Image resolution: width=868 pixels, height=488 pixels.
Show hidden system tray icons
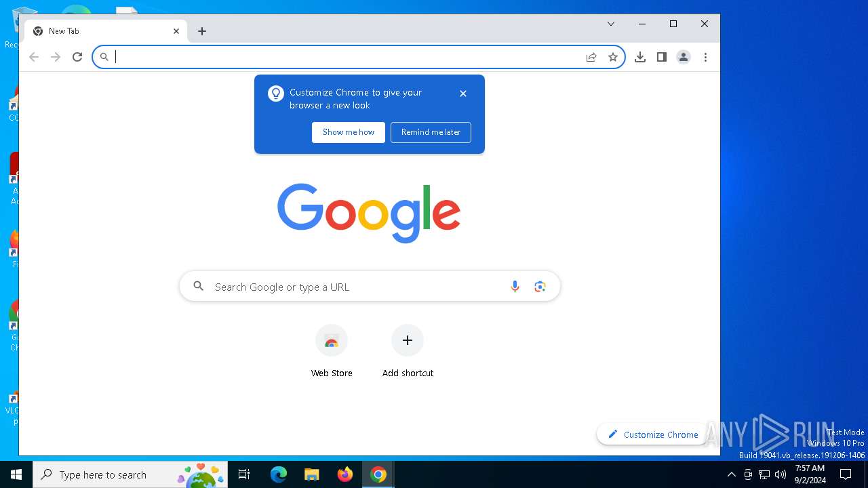click(x=731, y=474)
